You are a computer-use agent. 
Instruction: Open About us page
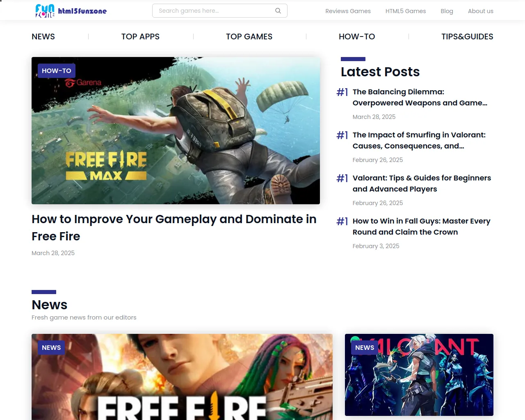click(x=480, y=11)
